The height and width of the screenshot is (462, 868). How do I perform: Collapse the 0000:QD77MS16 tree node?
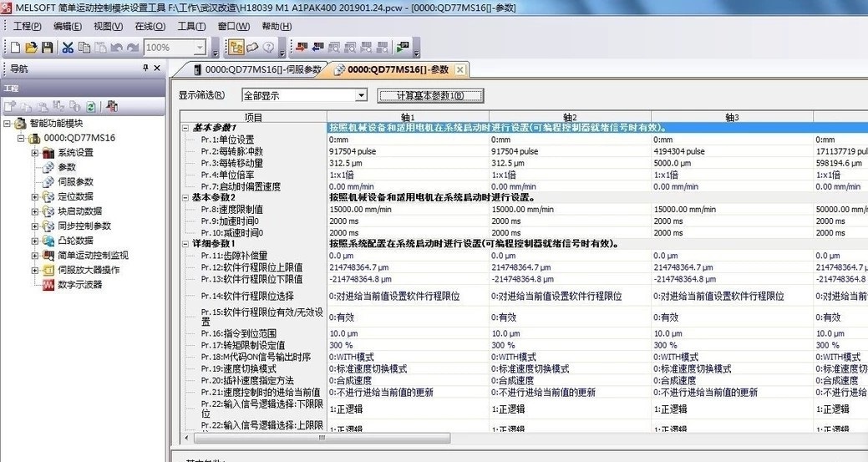click(x=21, y=139)
